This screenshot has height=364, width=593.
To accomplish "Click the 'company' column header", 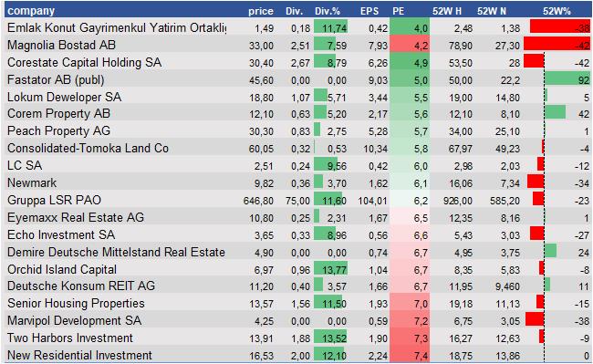I will 31,11.
